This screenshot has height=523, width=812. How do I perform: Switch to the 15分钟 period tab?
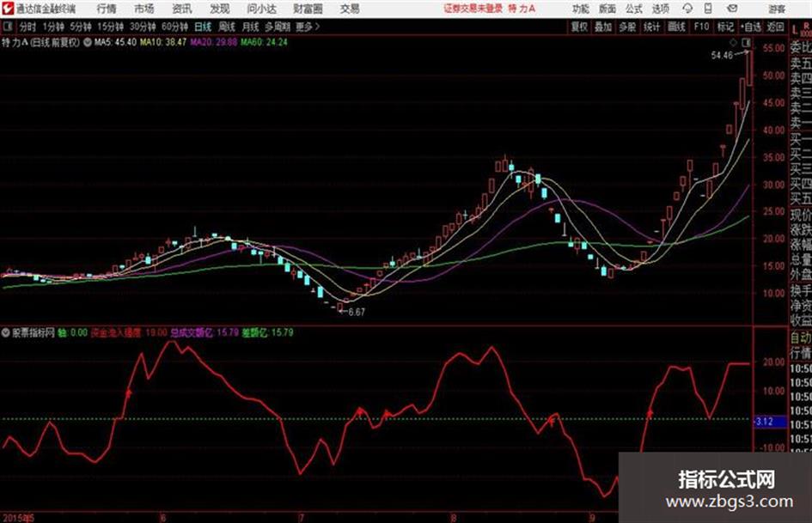(111, 27)
